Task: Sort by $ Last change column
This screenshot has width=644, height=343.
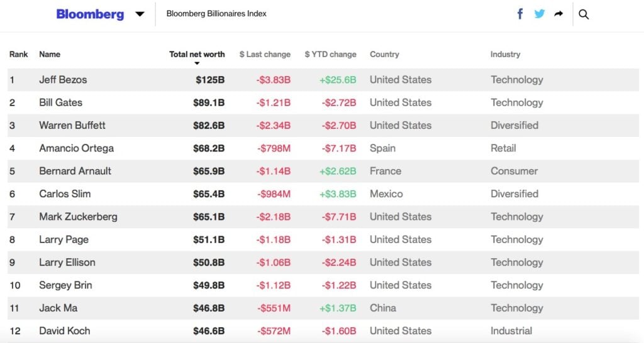Action: point(265,55)
